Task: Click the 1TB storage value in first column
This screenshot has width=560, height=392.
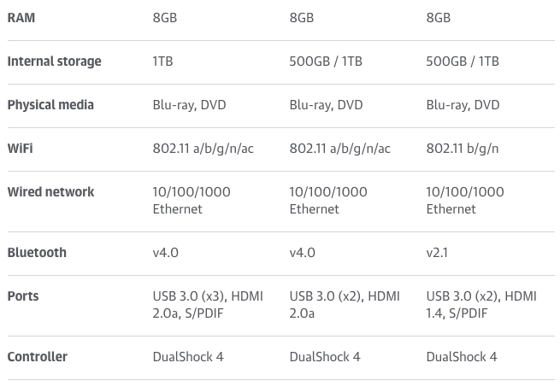Action: click(x=162, y=61)
